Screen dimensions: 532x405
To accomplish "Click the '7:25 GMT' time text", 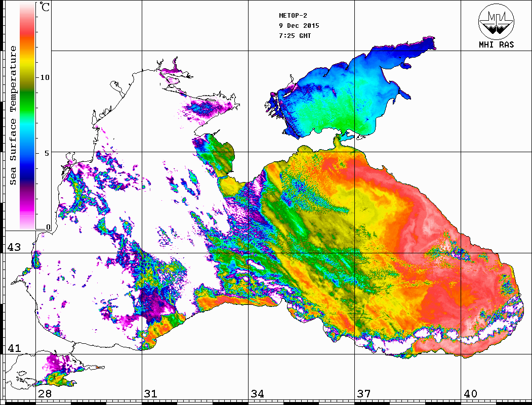I will point(295,36).
